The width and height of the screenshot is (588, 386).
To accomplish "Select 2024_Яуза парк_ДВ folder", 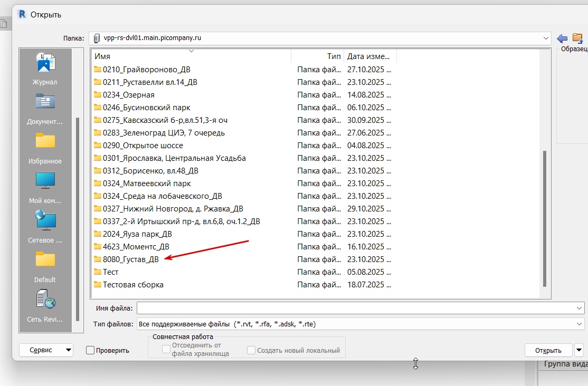I will [x=137, y=234].
